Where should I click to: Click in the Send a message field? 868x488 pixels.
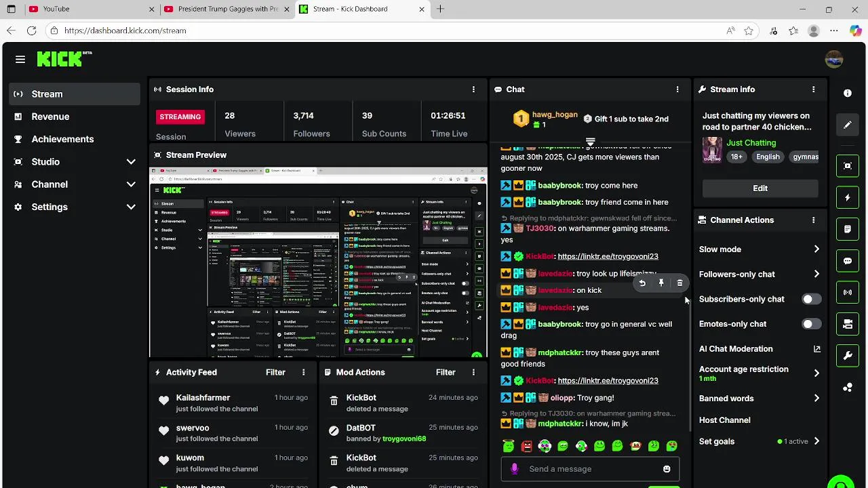tap(590, 469)
